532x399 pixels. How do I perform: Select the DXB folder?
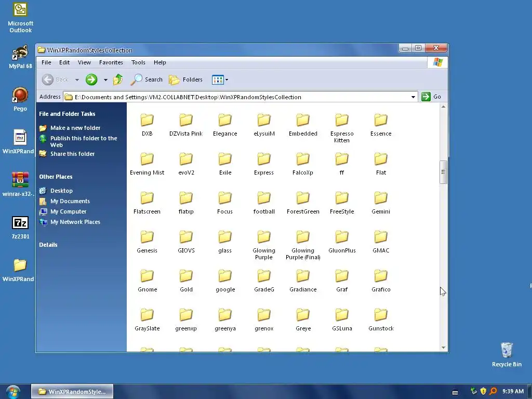tap(147, 125)
